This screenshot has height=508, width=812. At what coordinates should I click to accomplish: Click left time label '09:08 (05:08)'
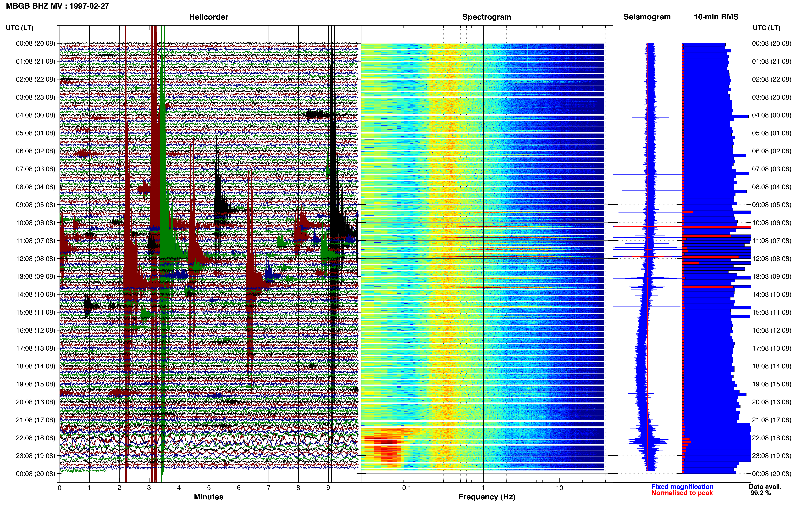[x=36, y=205]
